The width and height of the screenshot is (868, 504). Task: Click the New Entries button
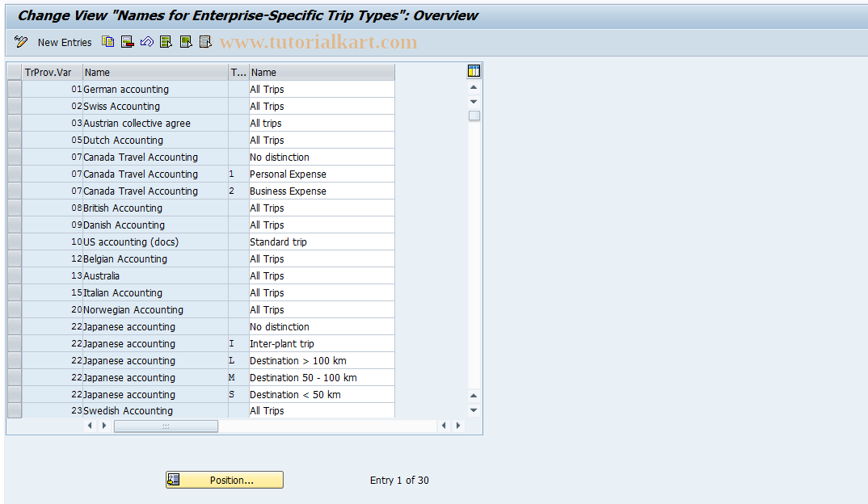click(x=64, y=43)
